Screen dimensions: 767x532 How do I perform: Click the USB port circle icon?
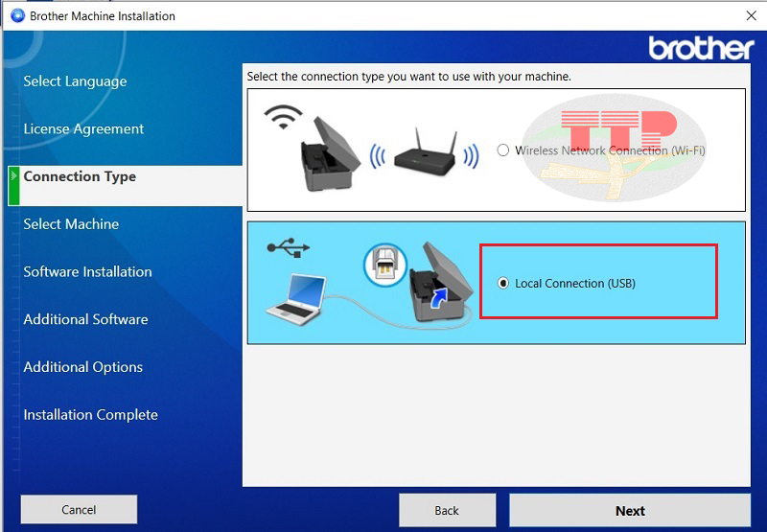click(x=385, y=265)
